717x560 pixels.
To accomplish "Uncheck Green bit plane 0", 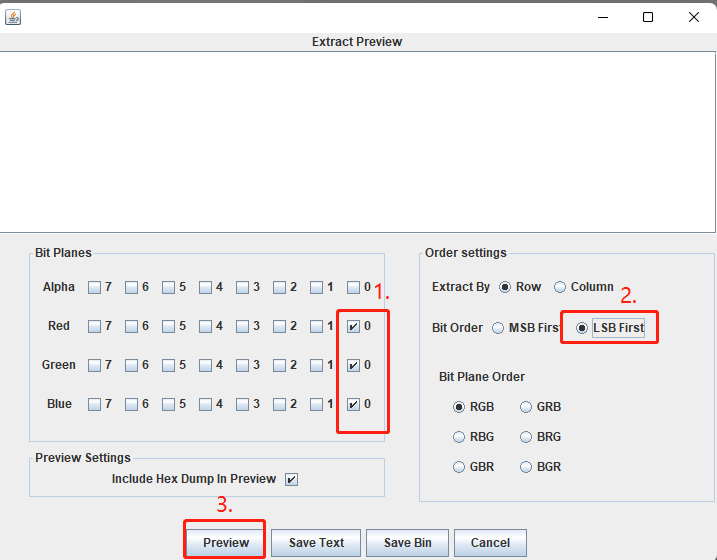I will [x=353, y=365].
